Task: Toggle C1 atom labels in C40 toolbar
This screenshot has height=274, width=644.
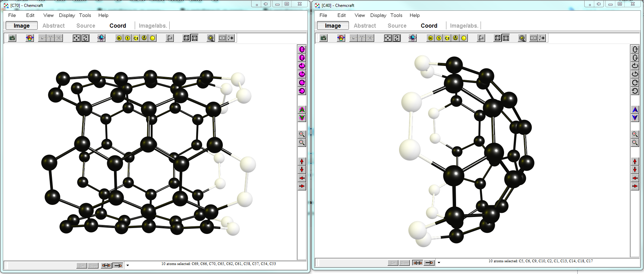Action: pos(447,38)
